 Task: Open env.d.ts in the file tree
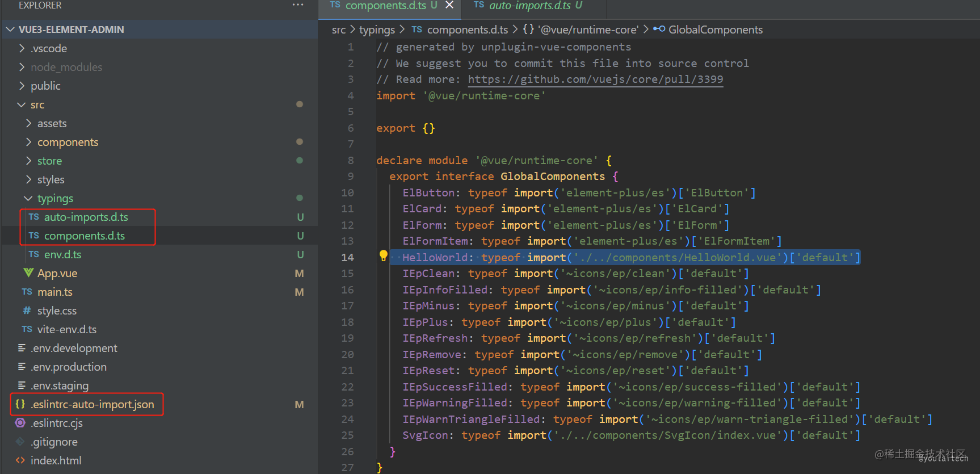[62, 254]
